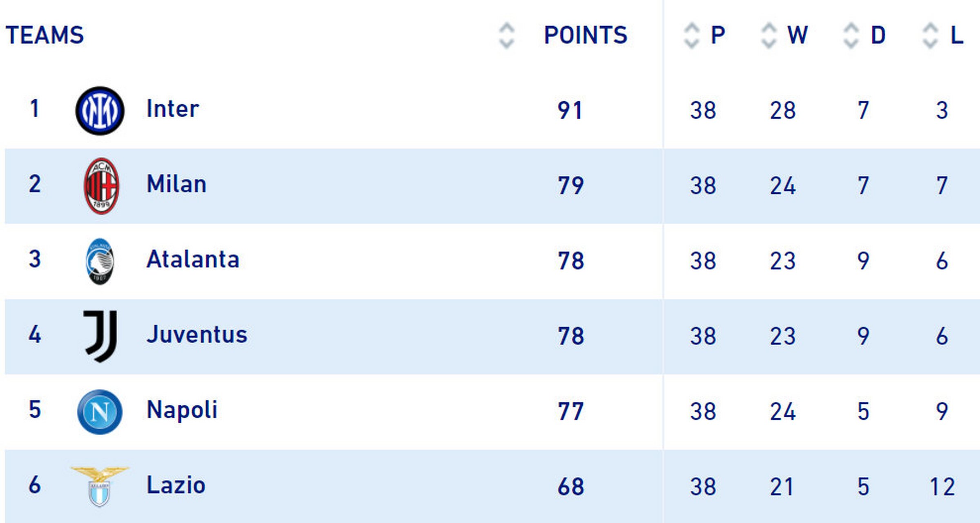Open the Milan team name link
Screen dimensions: 980x523
(x=176, y=184)
